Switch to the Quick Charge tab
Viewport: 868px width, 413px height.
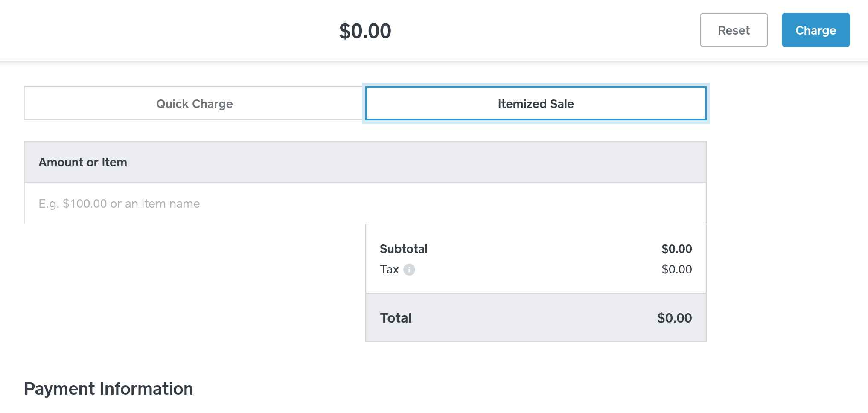click(194, 104)
